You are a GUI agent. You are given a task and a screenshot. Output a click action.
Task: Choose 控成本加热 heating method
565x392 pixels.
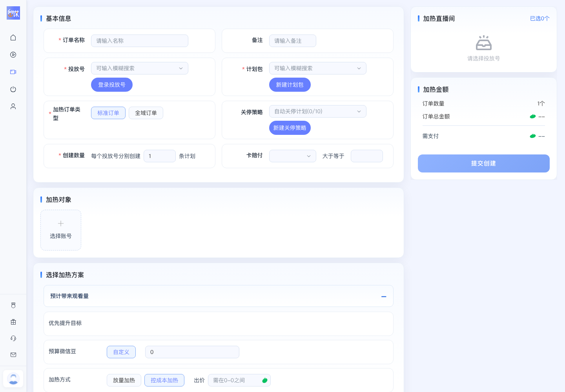click(x=164, y=380)
